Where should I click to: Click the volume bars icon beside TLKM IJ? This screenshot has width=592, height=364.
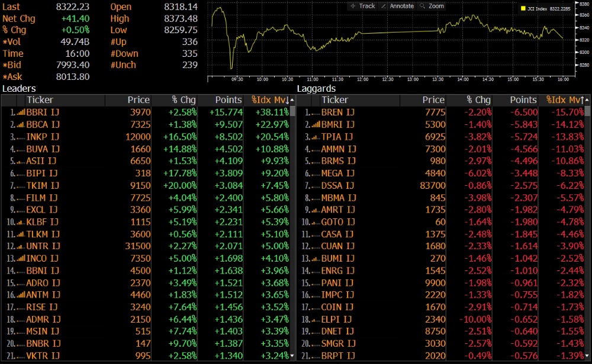pyautogui.click(x=21, y=234)
